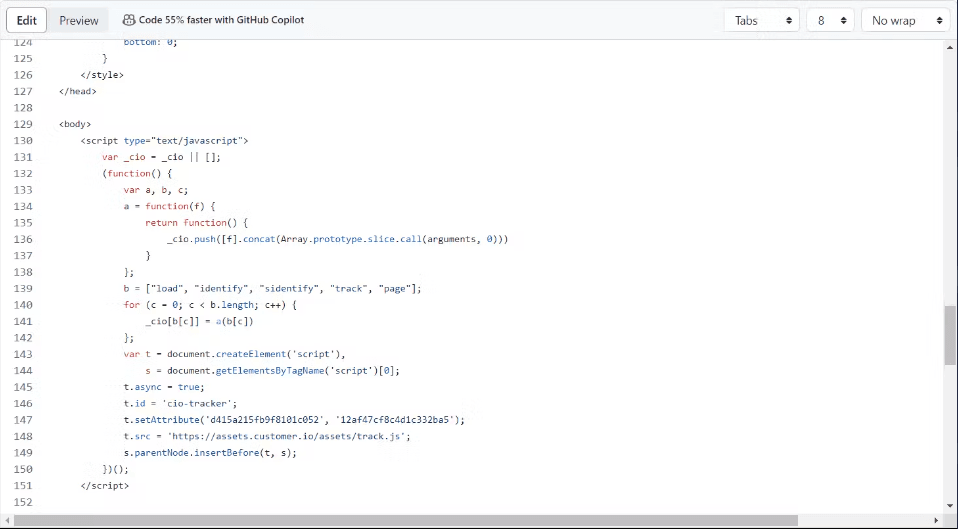
Task: Click the 't.async = true;' line
Action: click(x=164, y=387)
